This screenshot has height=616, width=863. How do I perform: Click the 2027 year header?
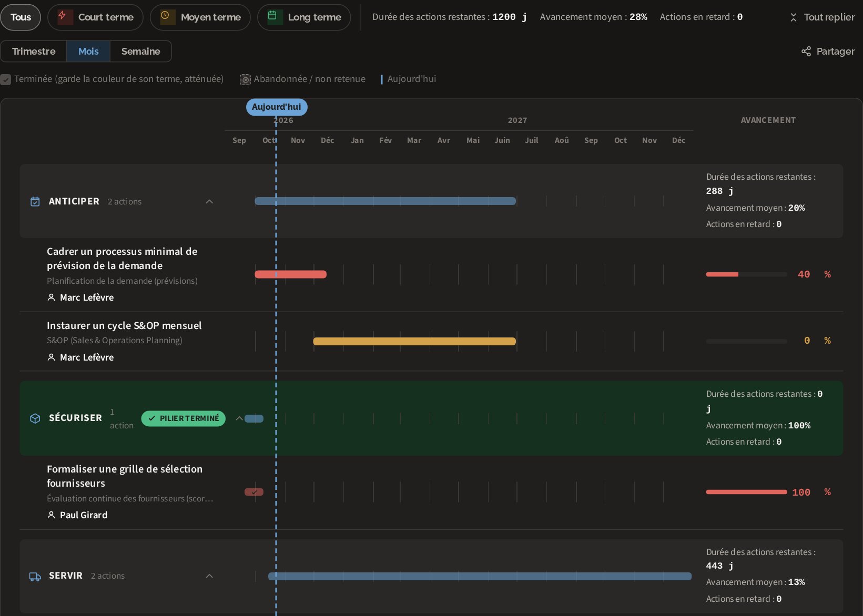(x=517, y=120)
